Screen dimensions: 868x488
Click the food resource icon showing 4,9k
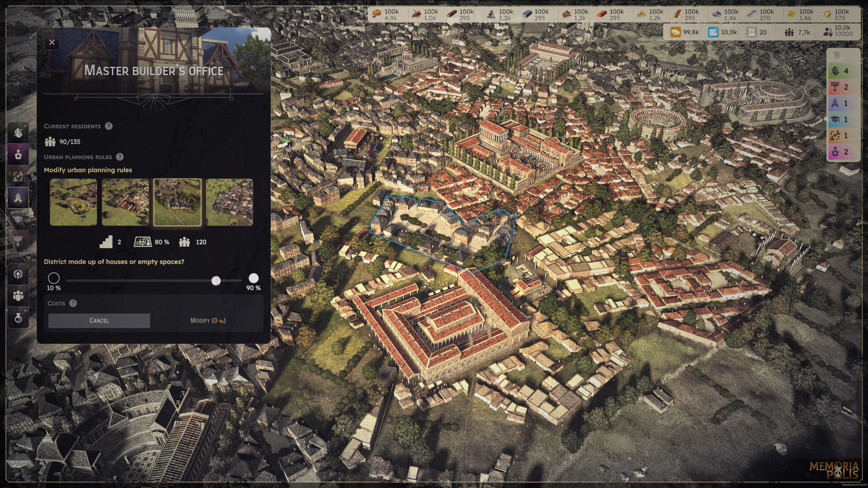coord(377,14)
